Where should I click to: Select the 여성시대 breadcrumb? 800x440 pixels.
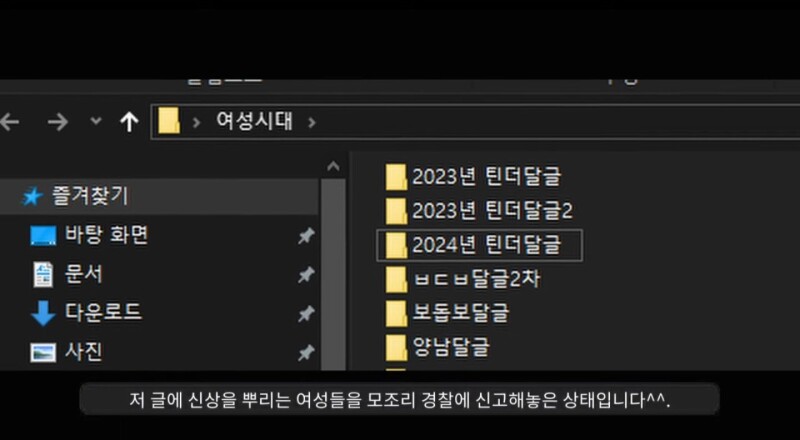click(x=254, y=122)
